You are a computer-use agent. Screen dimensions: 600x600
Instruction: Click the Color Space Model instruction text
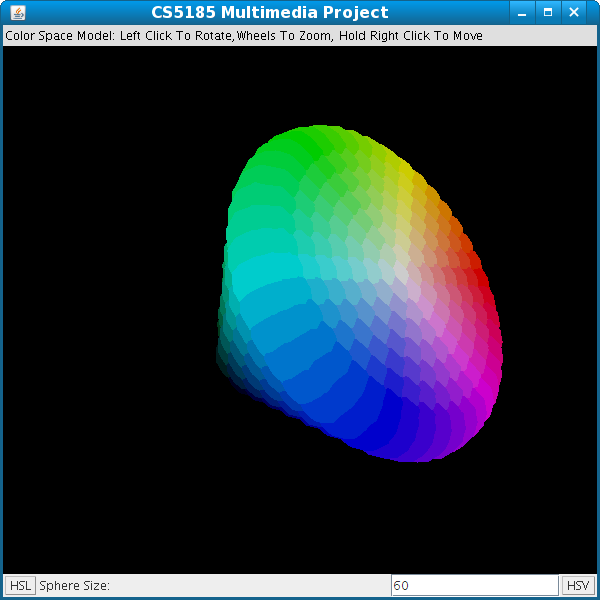click(244, 36)
